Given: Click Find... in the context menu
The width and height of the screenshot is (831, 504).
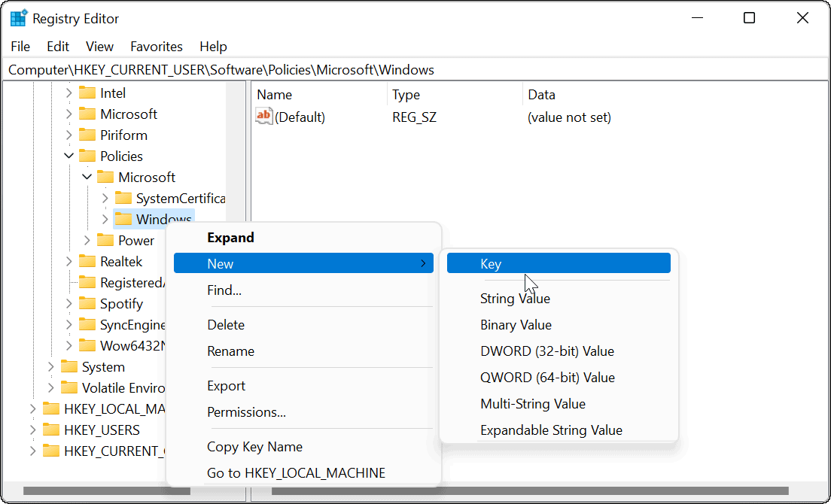Looking at the screenshot, I should click(225, 290).
